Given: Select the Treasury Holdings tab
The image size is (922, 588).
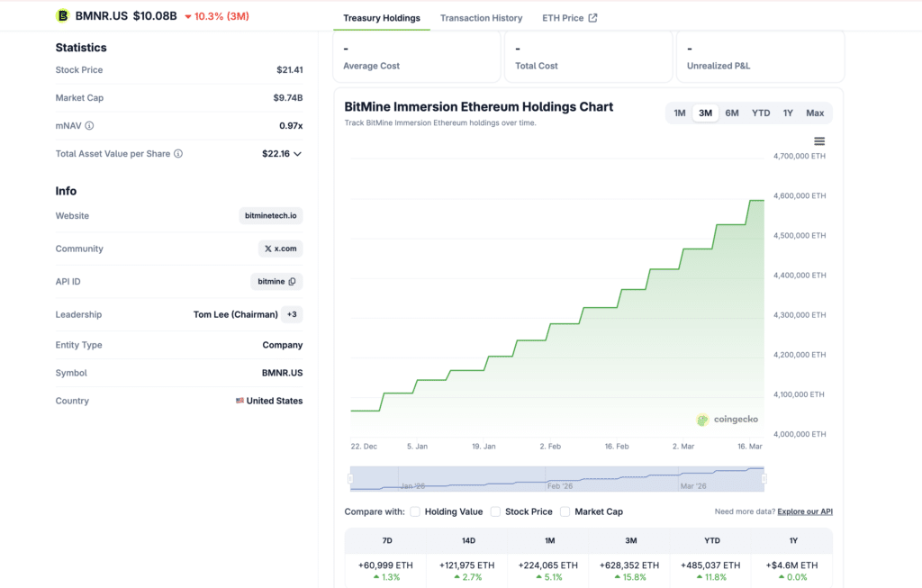Looking at the screenshot, I should [x=381, y=17].
